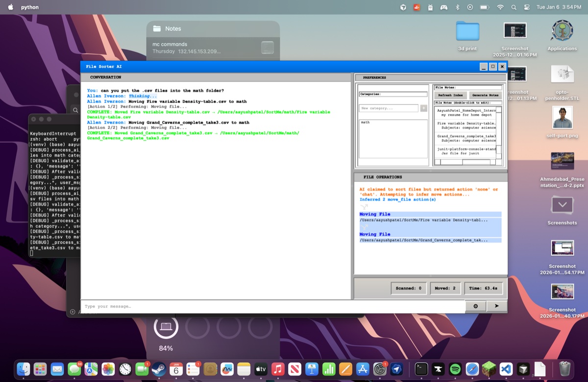Open File Sorter AI settings gear
The image size is (588, 382).
pyautogui.click(x=475, y=306)
